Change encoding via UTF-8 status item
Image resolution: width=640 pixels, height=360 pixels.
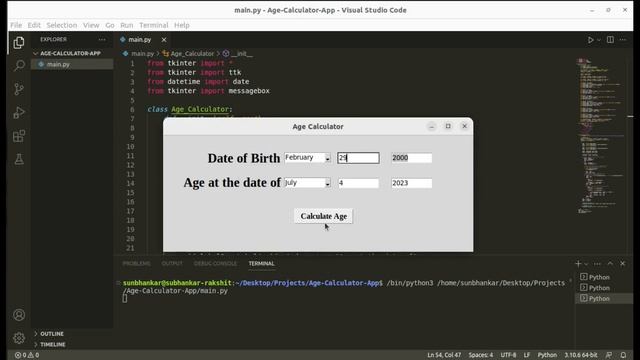tap(508, 355)
